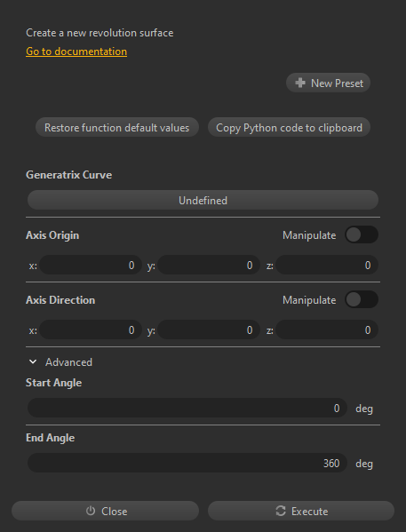Click the Axis Origin x input field
The width and height of the screenshot is (406, 532).
91,265
